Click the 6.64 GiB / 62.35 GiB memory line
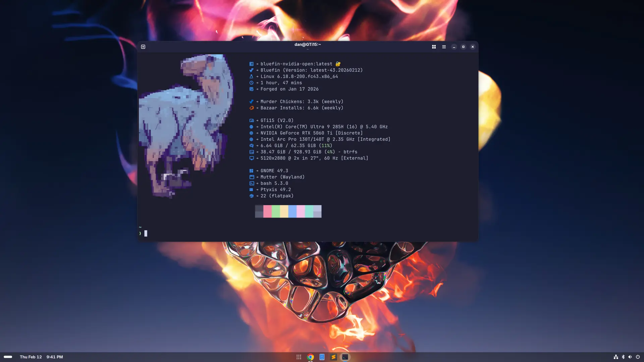 pyautogui.click(x=297, y=146)
